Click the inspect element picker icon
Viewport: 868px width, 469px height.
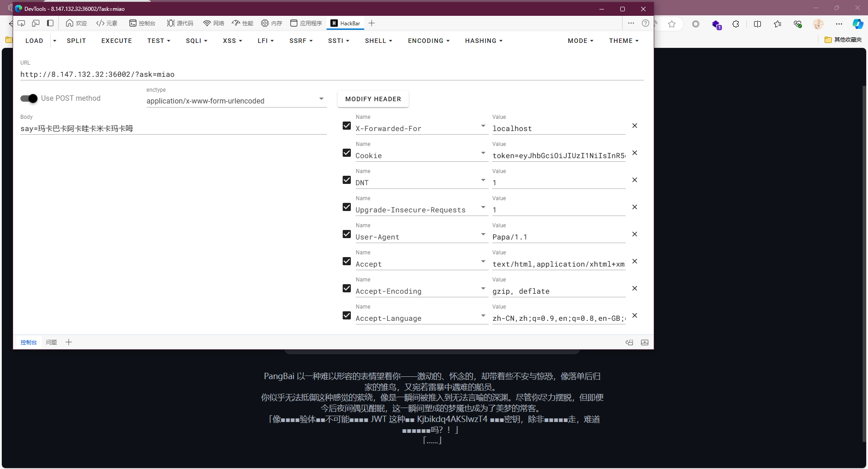(21, 23)
